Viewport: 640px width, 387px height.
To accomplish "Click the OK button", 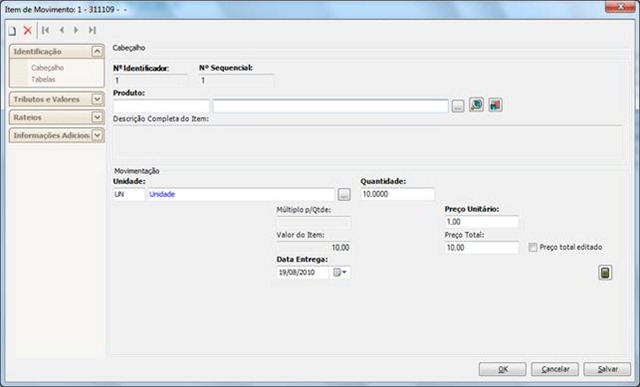I will 502,369.
